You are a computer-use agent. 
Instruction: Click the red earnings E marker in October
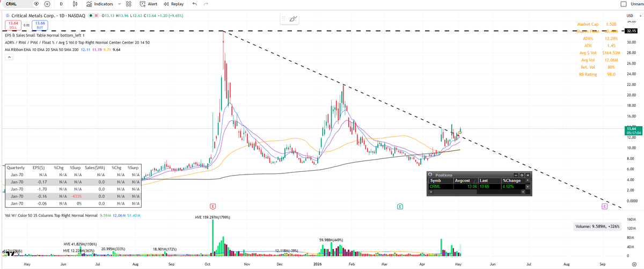click(213, 206)
